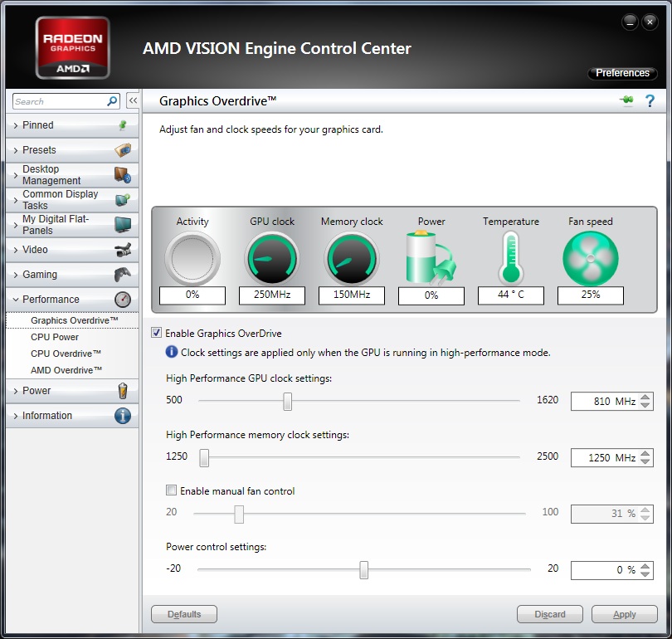672x639 pixels.
Task: Pin this page using the green pushpin icon
Action: point(626,100)
